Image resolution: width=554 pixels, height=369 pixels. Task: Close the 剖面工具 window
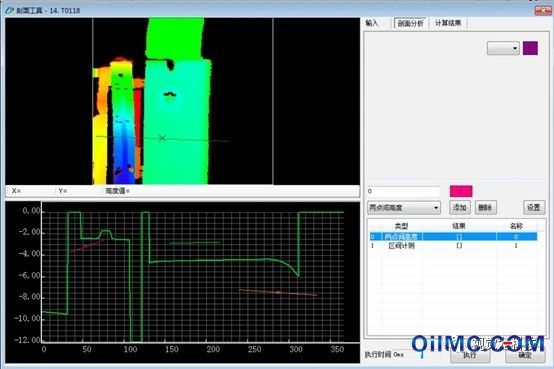pos(542,10)
